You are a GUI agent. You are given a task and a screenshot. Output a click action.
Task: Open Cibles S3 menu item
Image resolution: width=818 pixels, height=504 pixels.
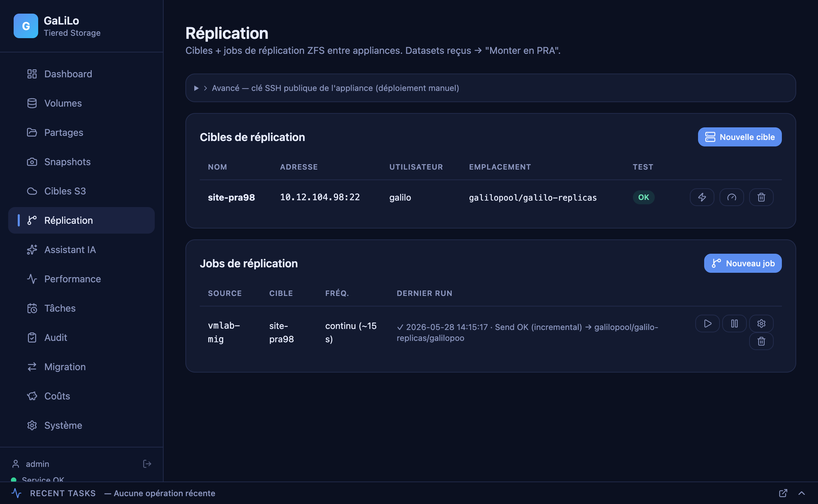(x=81, y=191)
